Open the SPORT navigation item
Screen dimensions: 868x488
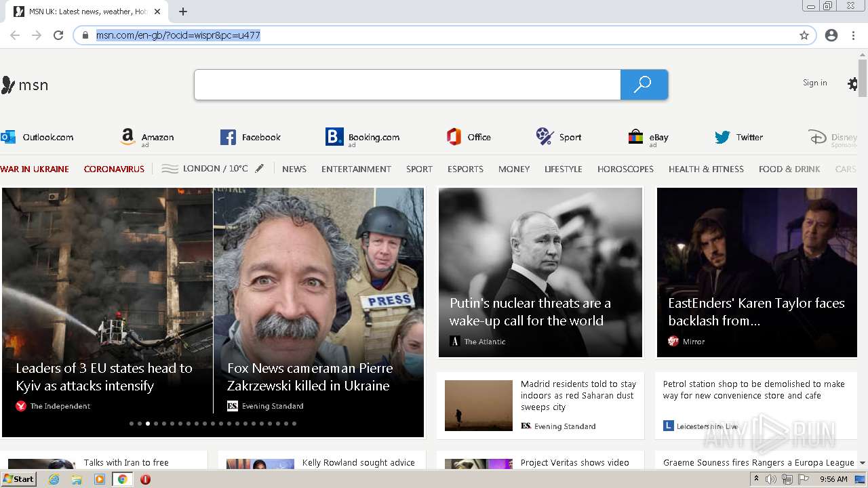(x=419, y=169)
